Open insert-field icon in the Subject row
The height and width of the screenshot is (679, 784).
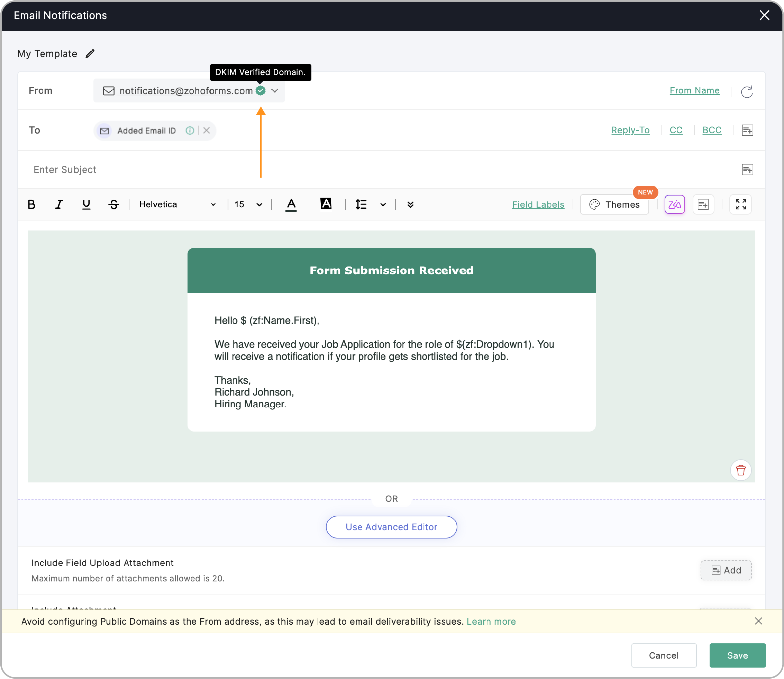click(x=747, y=170)
